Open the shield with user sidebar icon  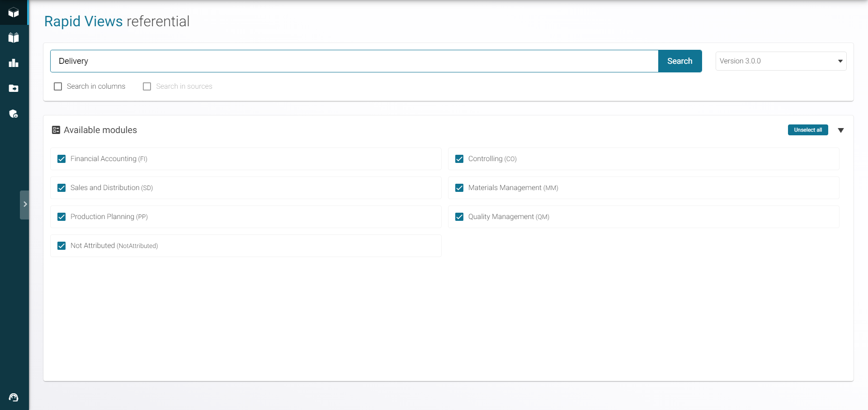tap(14, 114)
